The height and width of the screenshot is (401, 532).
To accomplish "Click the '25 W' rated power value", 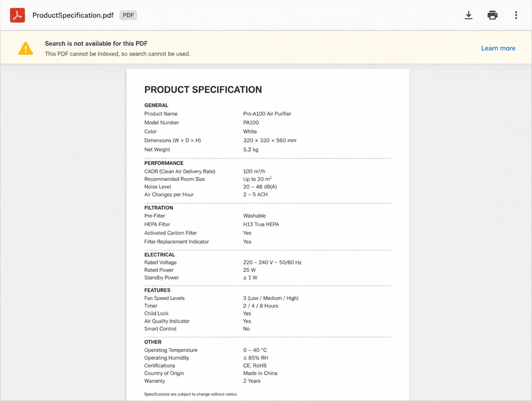I will (249, 270).
